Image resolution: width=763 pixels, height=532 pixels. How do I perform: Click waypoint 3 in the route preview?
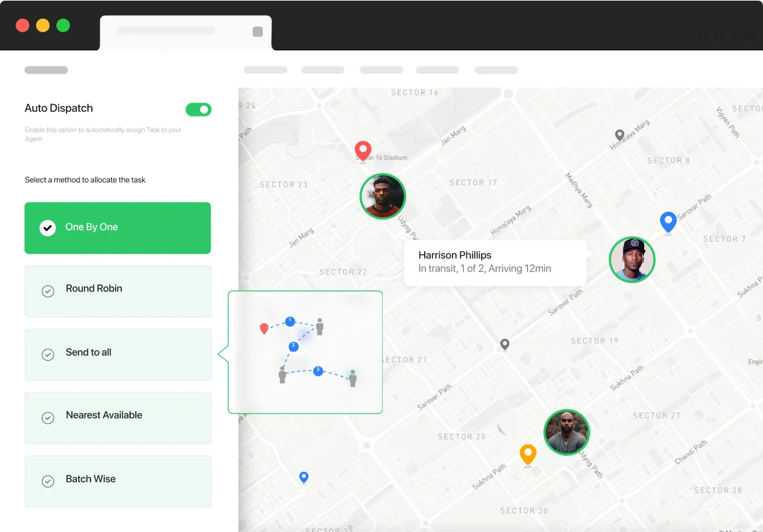[x=317, y=371]
